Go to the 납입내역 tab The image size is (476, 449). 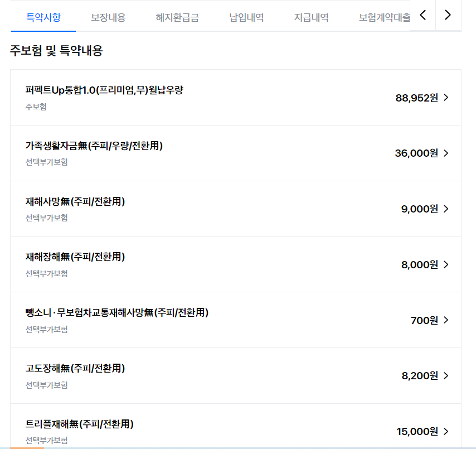coord(246,17)
